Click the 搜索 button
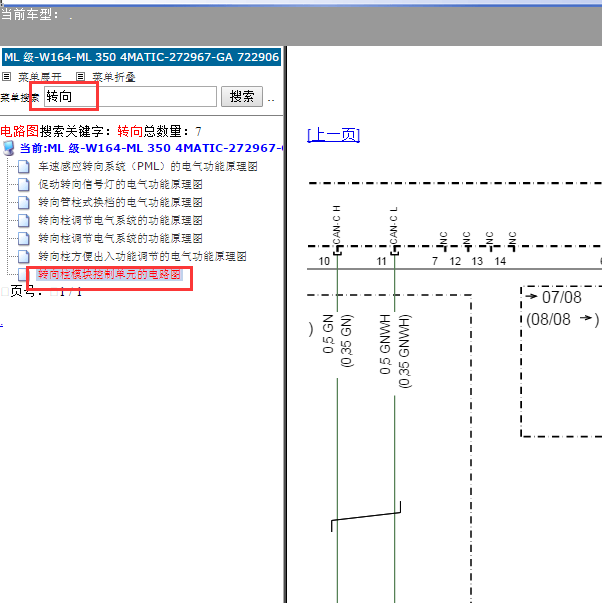 tap(242, 96)
